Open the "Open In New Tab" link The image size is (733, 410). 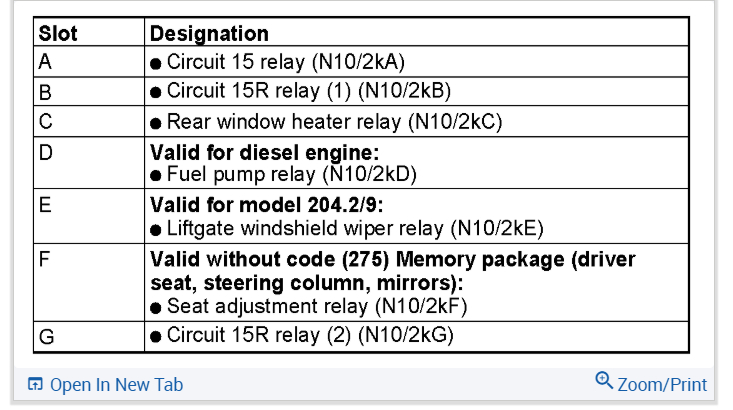[116, 385]
